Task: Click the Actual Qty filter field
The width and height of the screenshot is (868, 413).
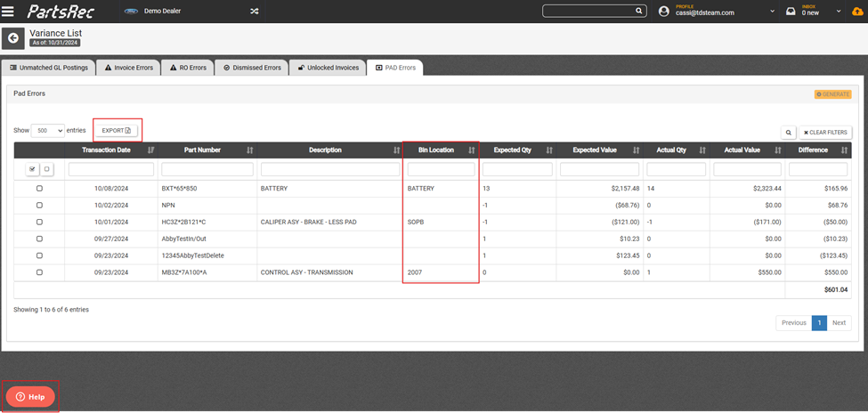Action: [x=676, y=169]
